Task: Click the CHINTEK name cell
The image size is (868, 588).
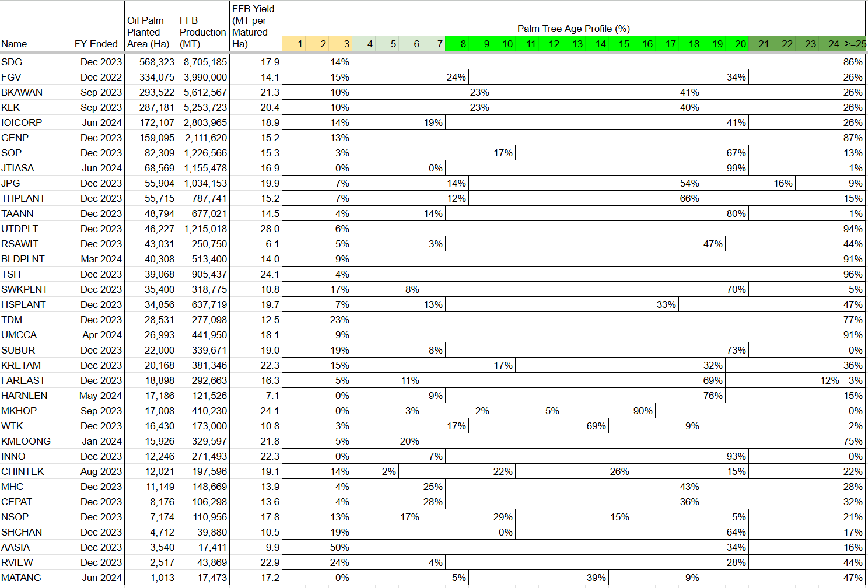Action: [36, 471]
